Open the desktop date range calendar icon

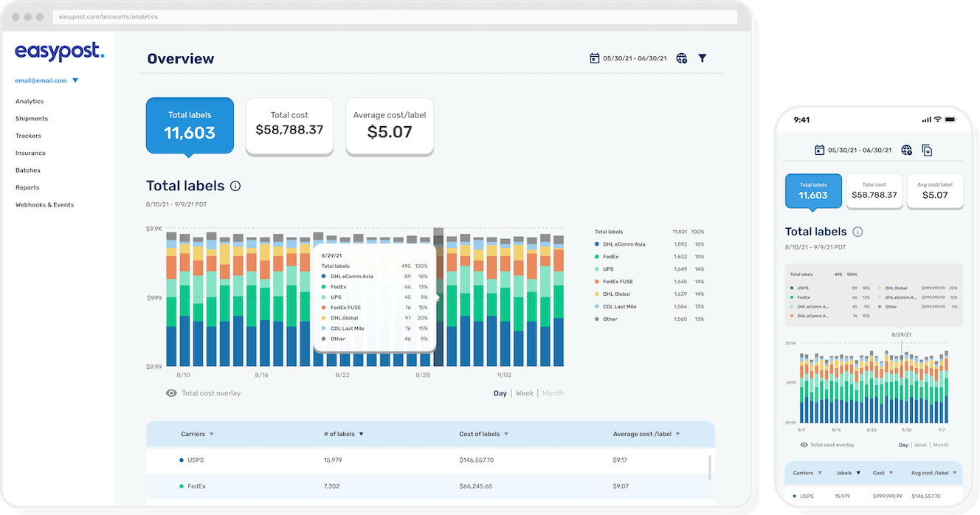pos(595,58)
